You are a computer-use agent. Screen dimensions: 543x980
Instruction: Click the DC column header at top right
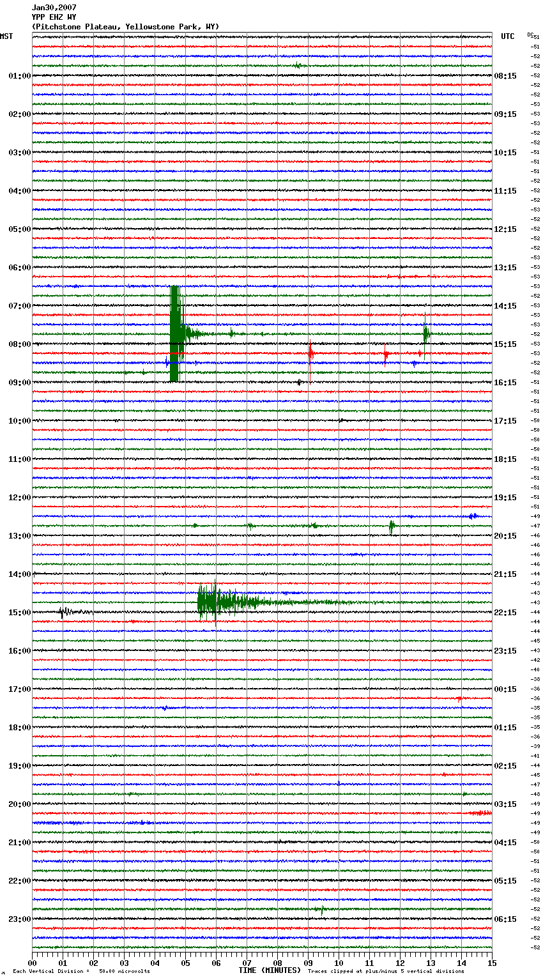click(x=531, y=34)
